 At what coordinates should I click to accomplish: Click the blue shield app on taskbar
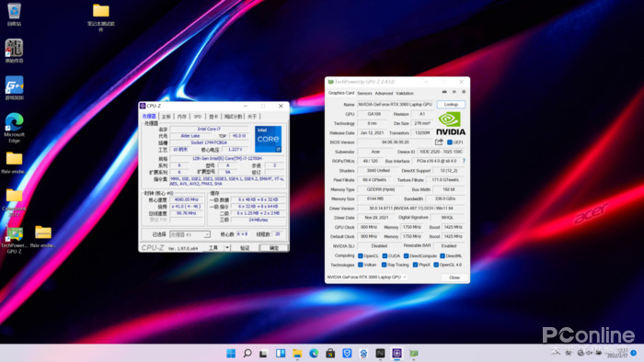pyautogui.click(x=347, y=353)
